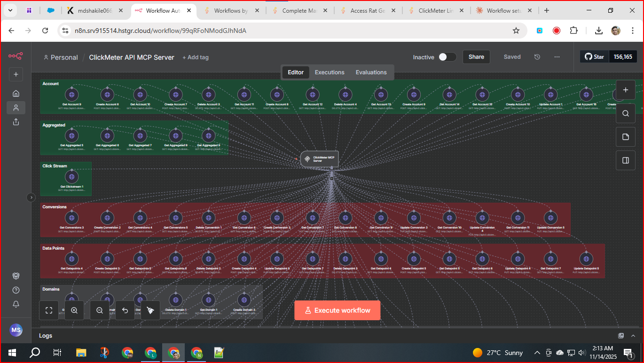Switch to the Editor tab
The width and height of the screenshot is (644, 363).
click(x=296, y=72)
